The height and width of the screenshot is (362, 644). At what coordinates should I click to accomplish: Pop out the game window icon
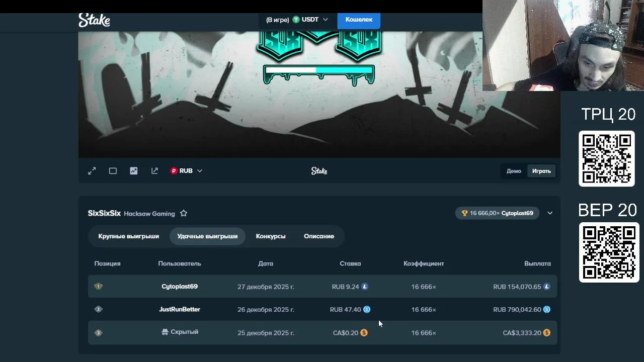154,171
